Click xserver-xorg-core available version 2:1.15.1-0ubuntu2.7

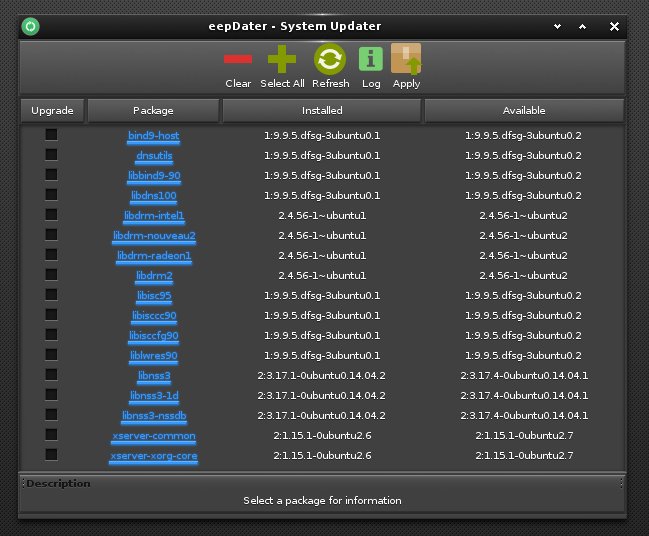click(524, 455)
